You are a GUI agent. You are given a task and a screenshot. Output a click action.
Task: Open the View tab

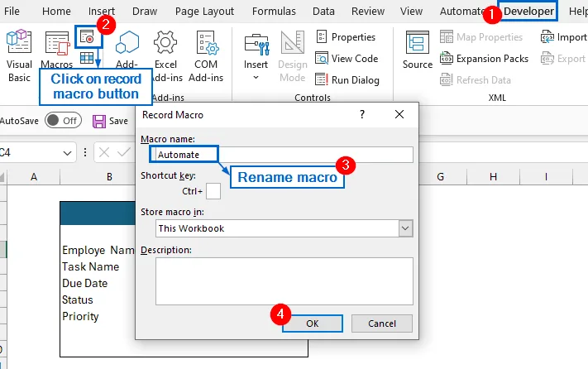411,12
